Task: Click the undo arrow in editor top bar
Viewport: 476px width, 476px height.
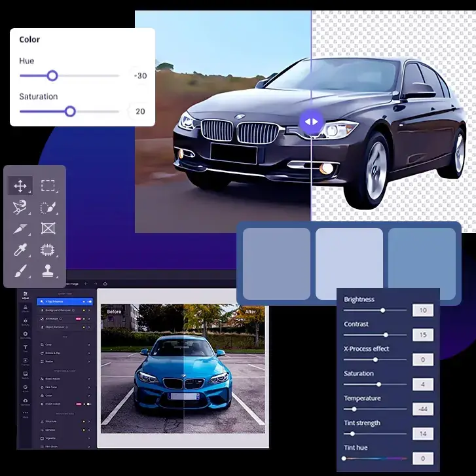Action: pos(86,284)
